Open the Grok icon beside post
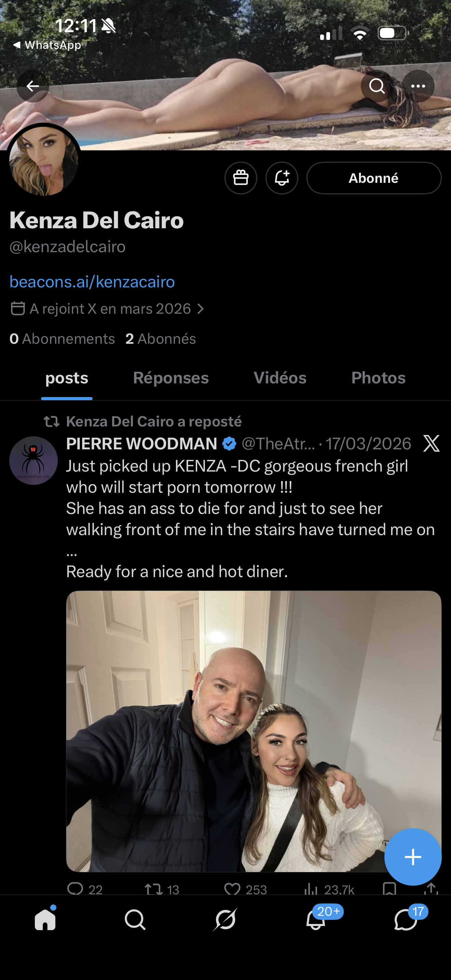This screenshot has width=451, height=980. click(x=431, y=444)
